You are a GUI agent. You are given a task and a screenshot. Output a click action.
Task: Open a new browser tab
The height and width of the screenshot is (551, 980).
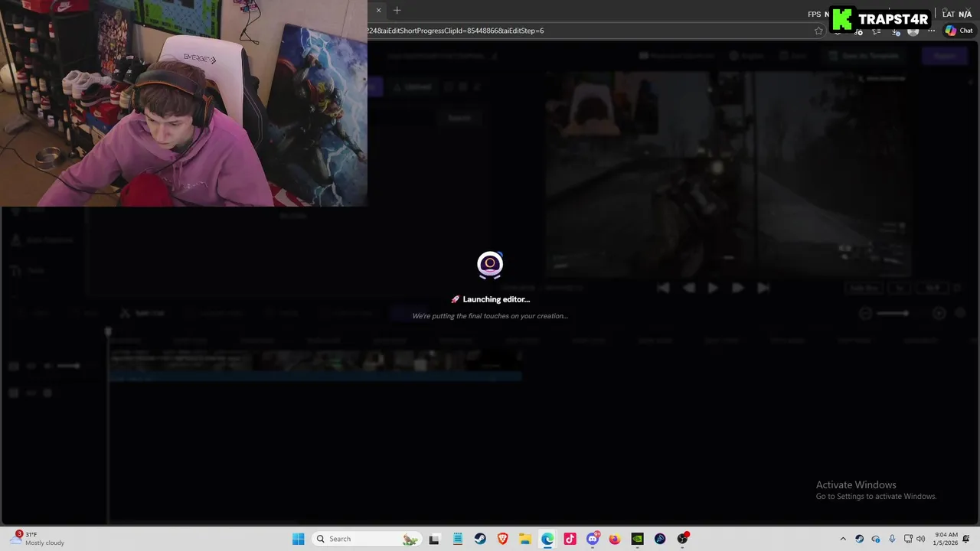[x=397, y=10]
